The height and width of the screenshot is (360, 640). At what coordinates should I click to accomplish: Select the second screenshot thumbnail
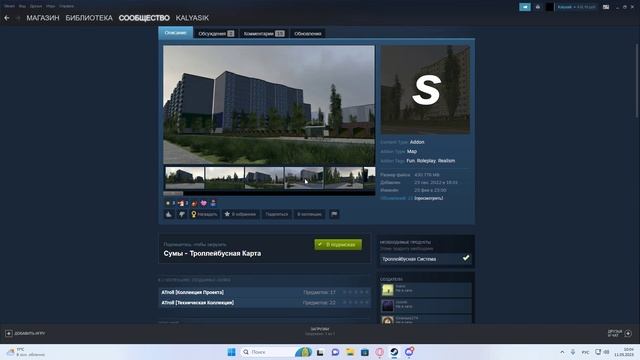click(224, 178)
